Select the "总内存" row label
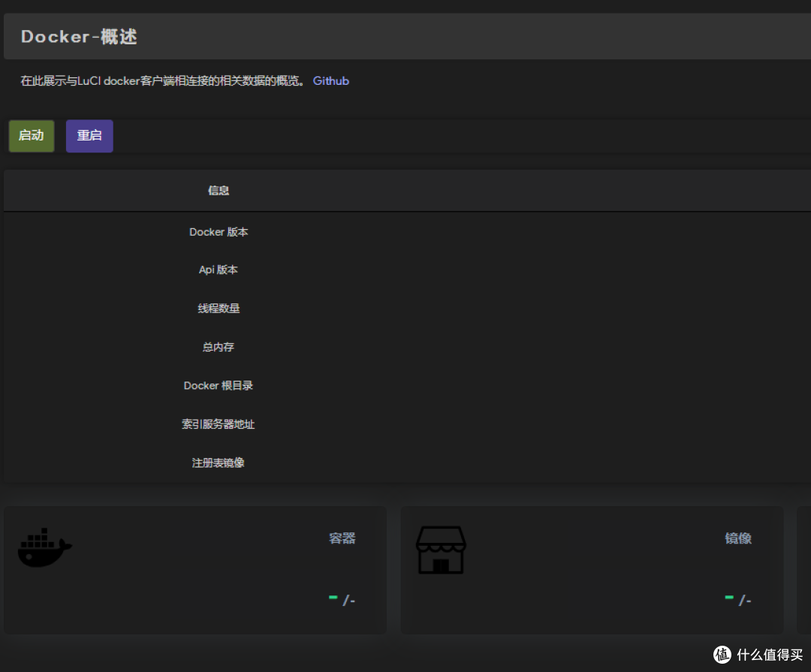 [219, 347]
